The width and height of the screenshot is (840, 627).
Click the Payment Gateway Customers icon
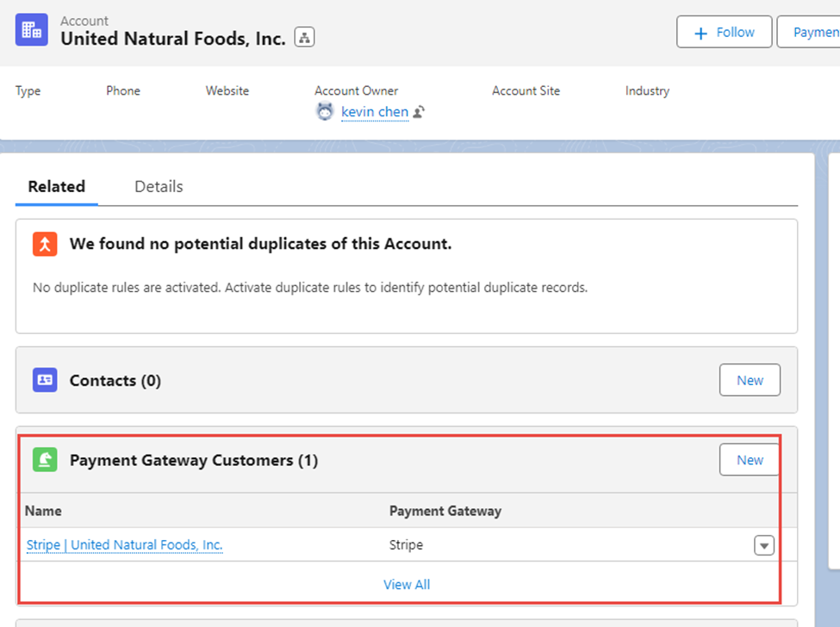coord(45,460)
